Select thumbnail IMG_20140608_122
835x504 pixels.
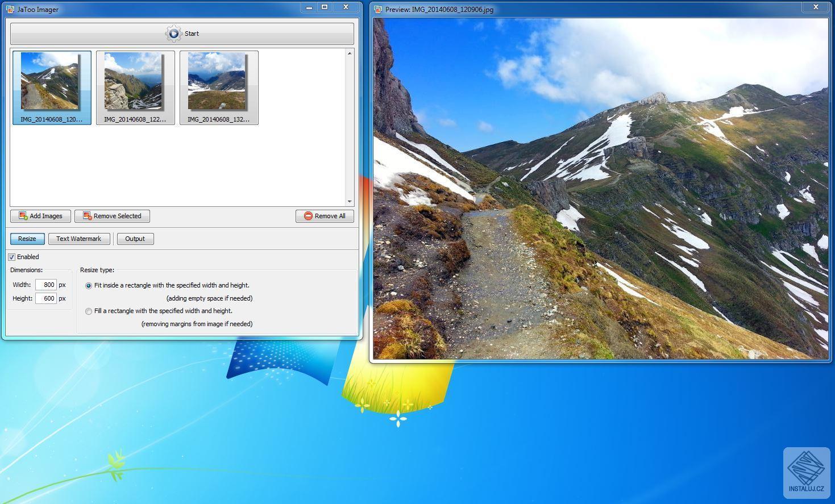135,85
